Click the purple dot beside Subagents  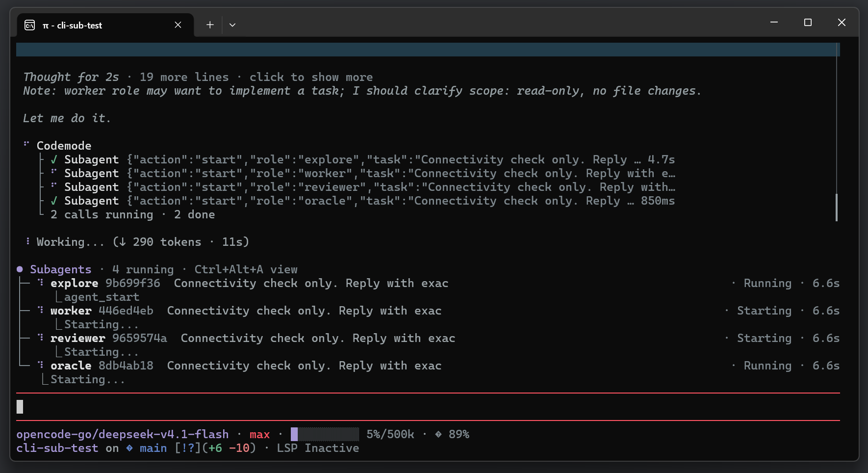[20, 269]
